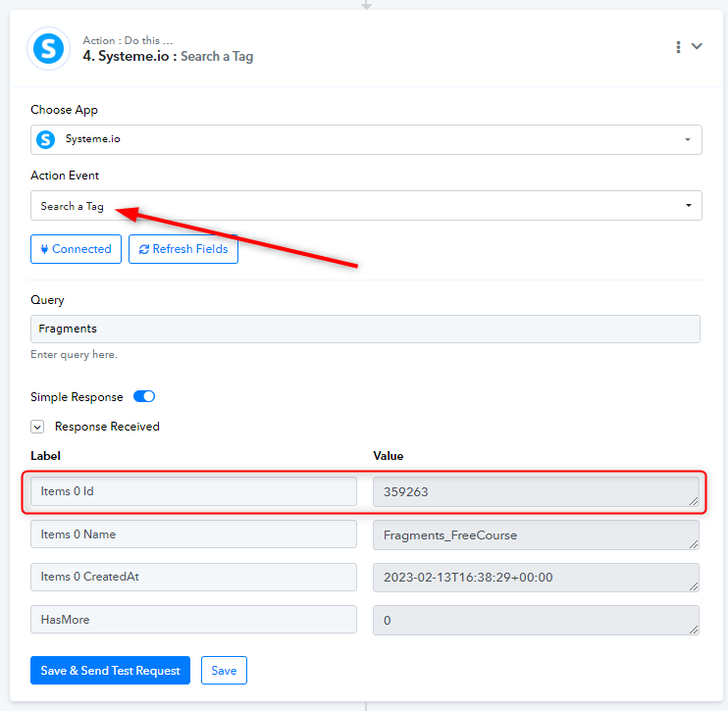Open the Action Event dropdown arrow
Screen dimensions: 728x711
[x=689, y=205]
